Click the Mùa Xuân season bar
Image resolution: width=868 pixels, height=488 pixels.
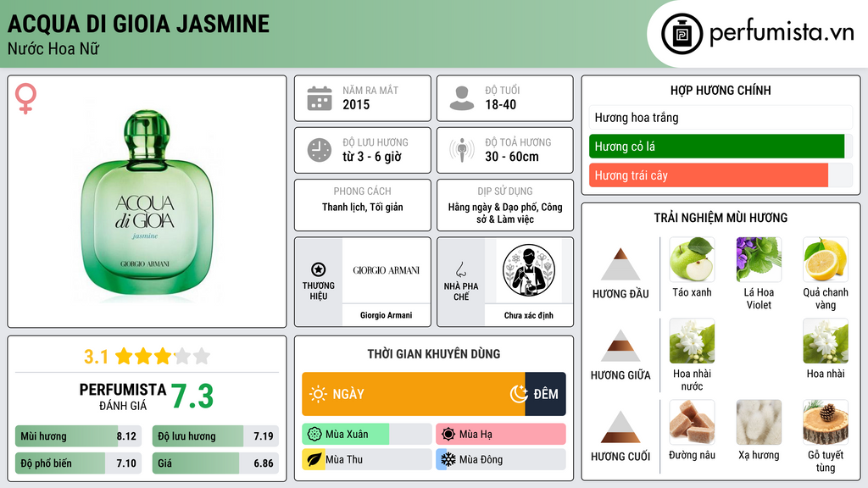[x=366, y=435]
